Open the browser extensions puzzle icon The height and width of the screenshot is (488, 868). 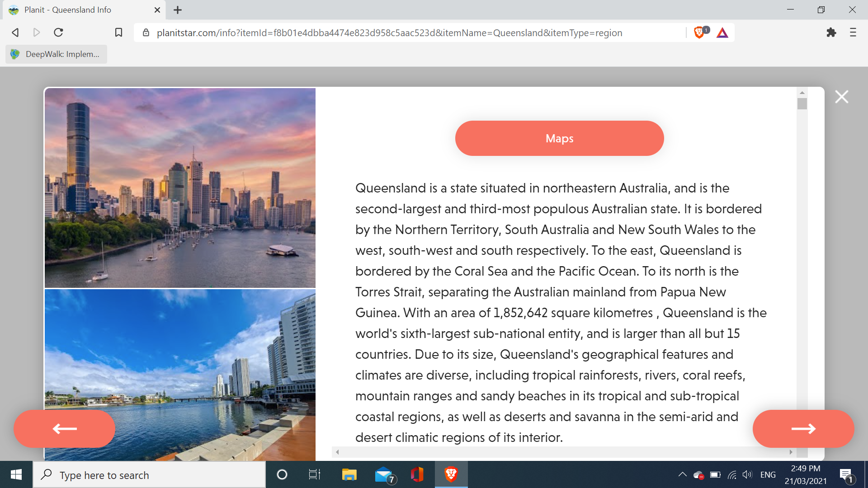point(831,33)
